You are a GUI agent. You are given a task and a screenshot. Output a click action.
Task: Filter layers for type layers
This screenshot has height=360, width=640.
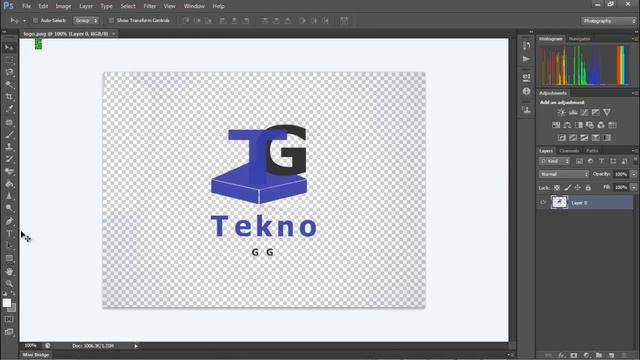[601, 162]
